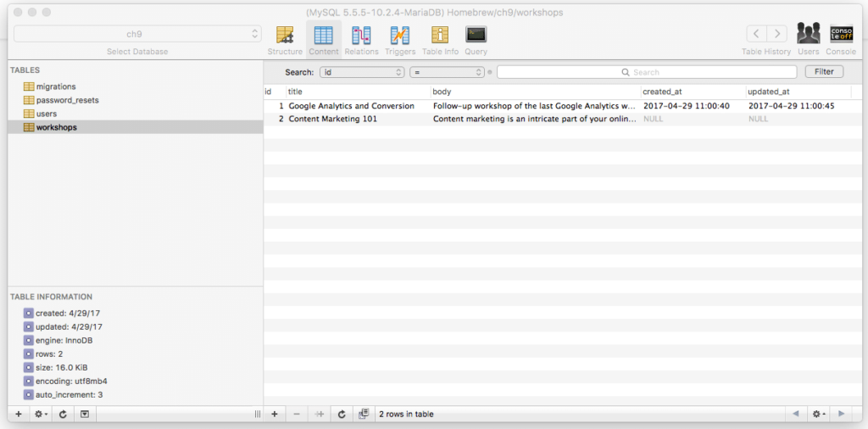The height and width of the screenshot is (429, 868).
Task: Select the Content Marketing 101 cell
Action: pyautogui.click(x=332, y=119)
